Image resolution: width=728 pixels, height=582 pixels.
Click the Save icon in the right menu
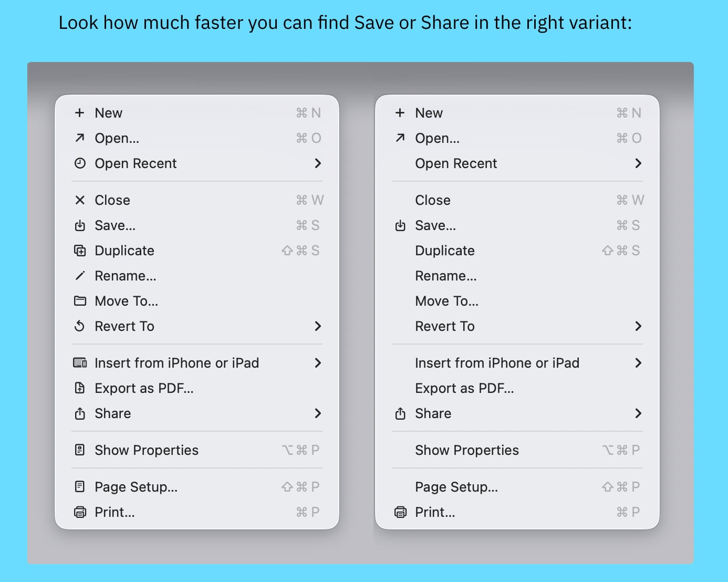(400, 225)
